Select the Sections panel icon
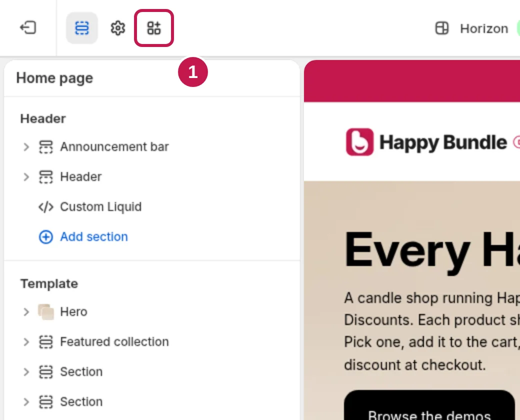This screenshot has height=420, width=520. point(82,28)
